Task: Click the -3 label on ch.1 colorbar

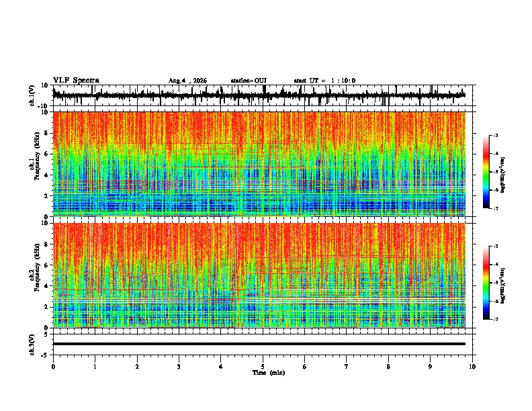Action: [495, 135]
